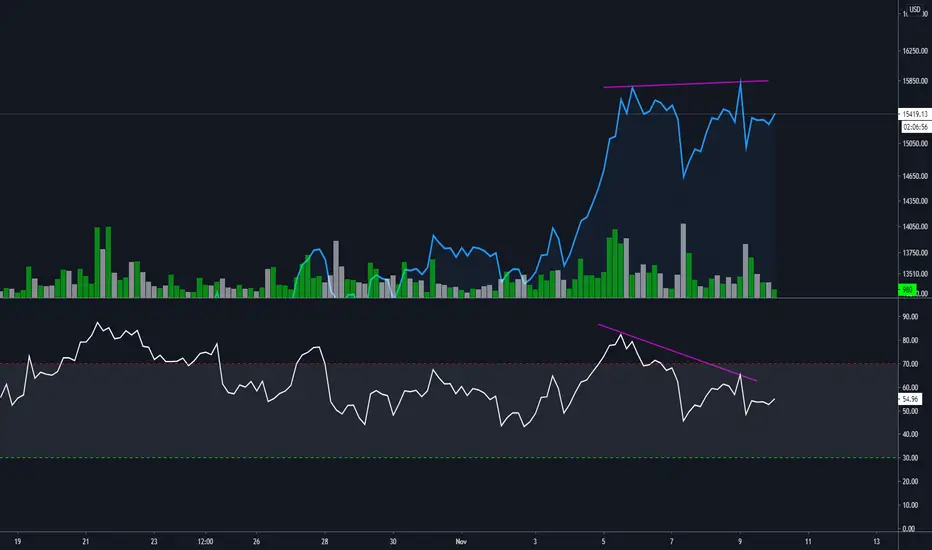Click the red dashed RSI overbought line at 70
Screen dimensions: 932x550
tap(449, 363)
